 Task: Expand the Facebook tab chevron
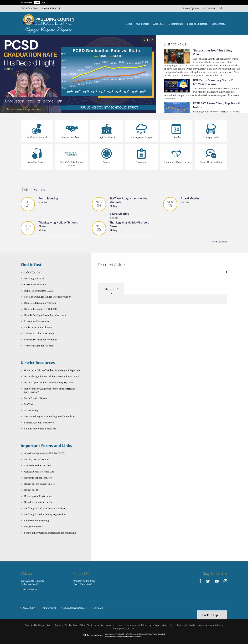pos(111,294)
